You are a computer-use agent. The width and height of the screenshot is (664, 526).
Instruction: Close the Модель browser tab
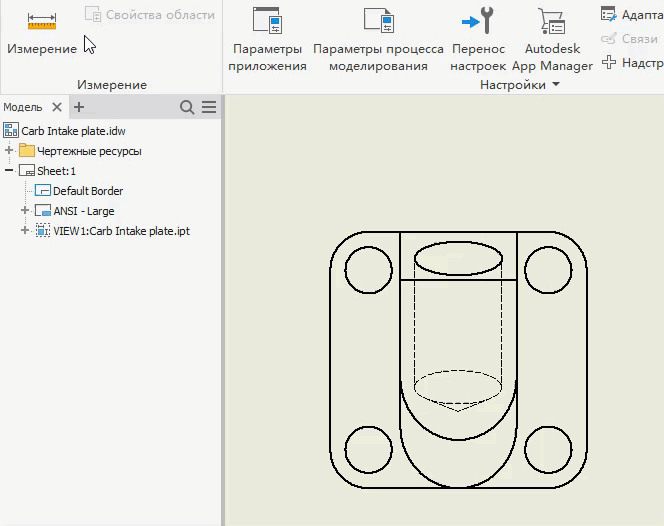[57, 107]
